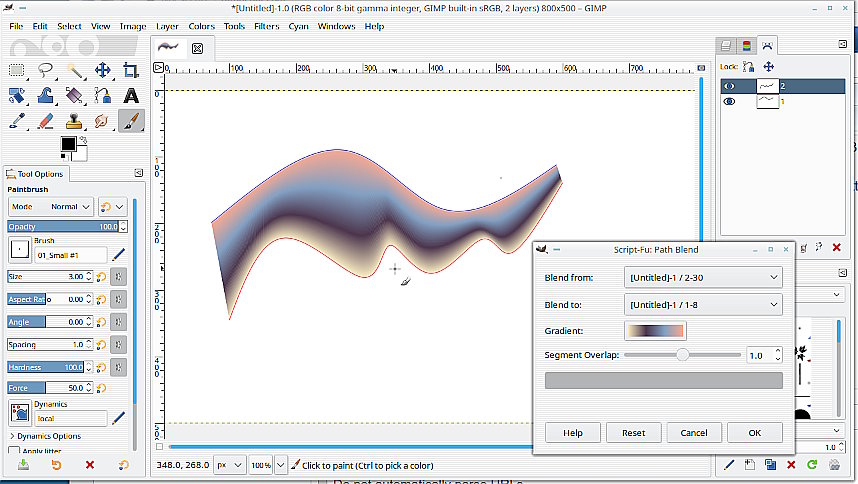Reset Aspect Ratio to default
Image resolution: width=858 pixels, height=484 pixels.
point(101,299)
